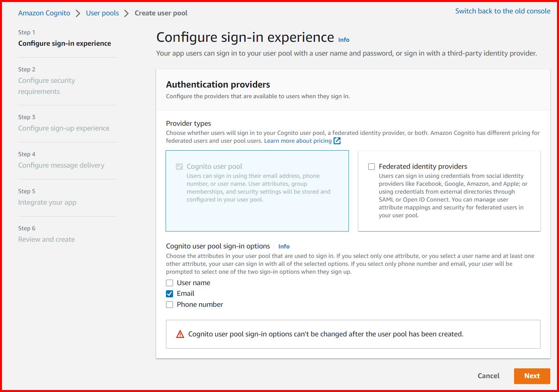Open Step 6 Review and create
Screen dimensions: 559x392
coord(46,239)
